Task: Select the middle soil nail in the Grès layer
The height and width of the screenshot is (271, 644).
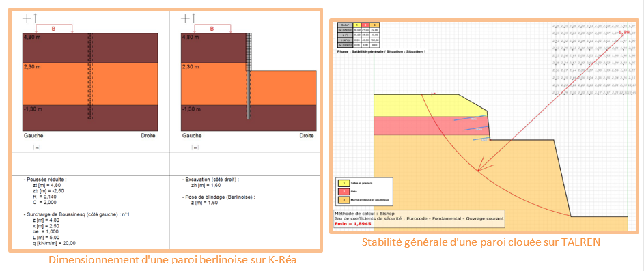Action: click(476, 129)
